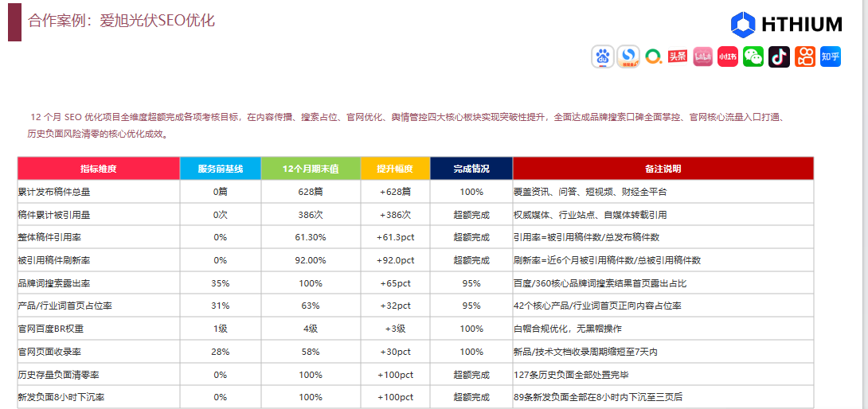The height and width of the screenshot is (409, 868).
Task: Click the 63% period-end cell
Action: coord(311,306)
